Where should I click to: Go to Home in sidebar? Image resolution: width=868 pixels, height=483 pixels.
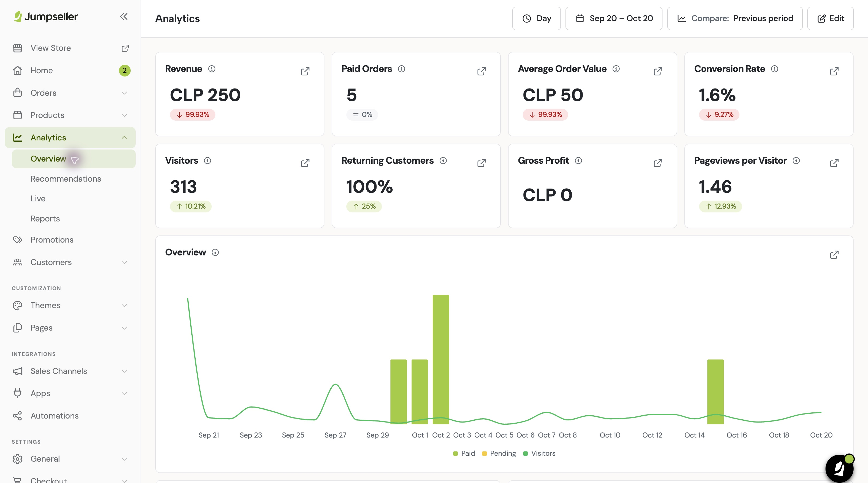coord(70,71)
